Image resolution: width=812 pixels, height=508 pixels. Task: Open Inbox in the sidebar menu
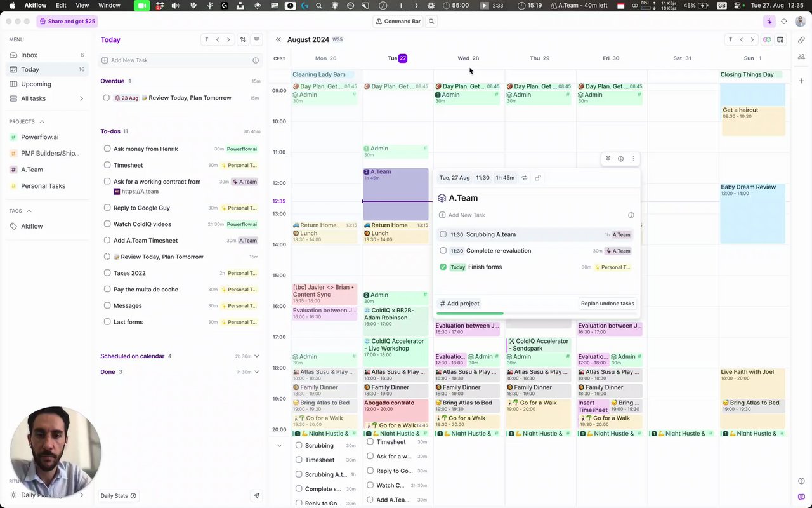pos(48,55)
